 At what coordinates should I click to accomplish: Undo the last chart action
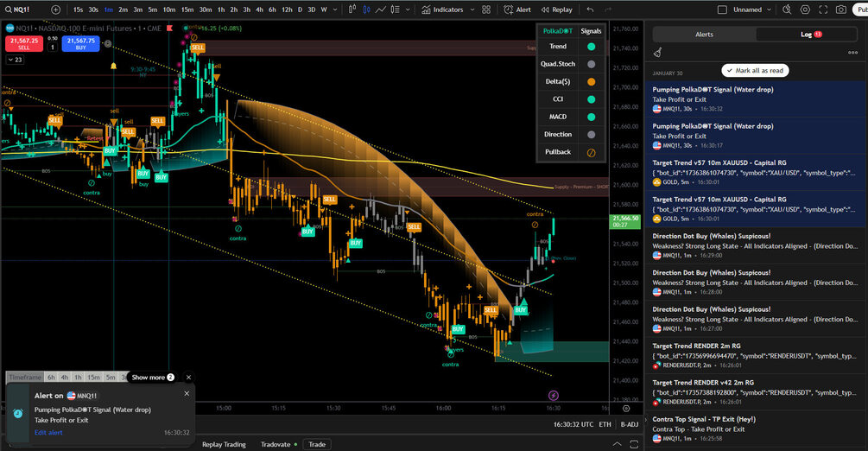click(591, 10)
